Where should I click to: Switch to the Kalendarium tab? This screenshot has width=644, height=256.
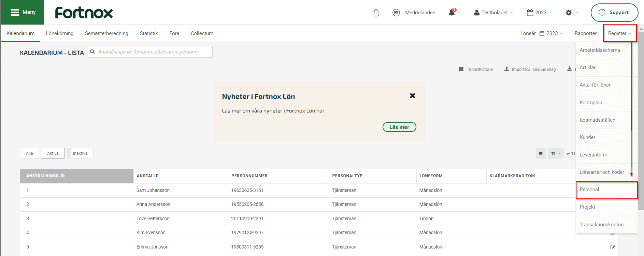20,33
